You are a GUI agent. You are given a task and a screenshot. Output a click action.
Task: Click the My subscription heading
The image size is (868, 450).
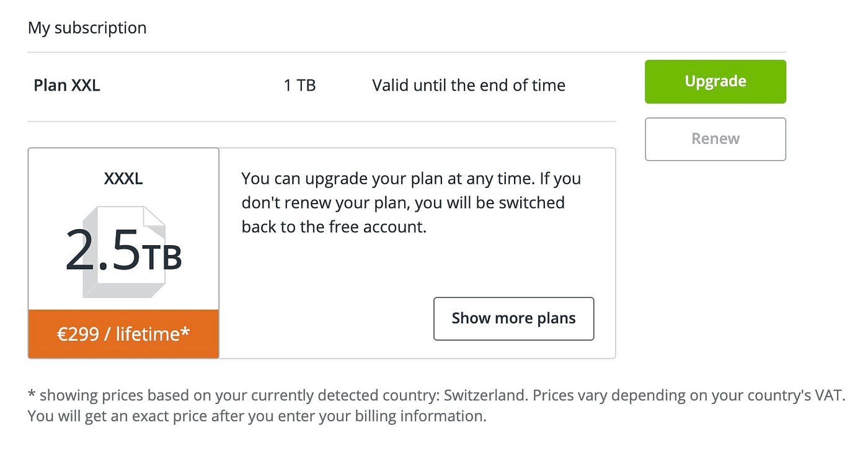click(x=87, y=28)
